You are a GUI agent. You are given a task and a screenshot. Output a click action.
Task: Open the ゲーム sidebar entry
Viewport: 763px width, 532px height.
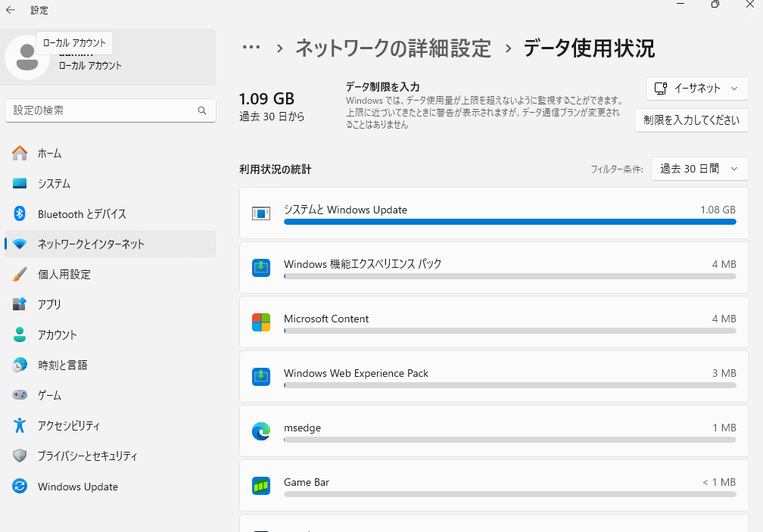click(110, 395)
